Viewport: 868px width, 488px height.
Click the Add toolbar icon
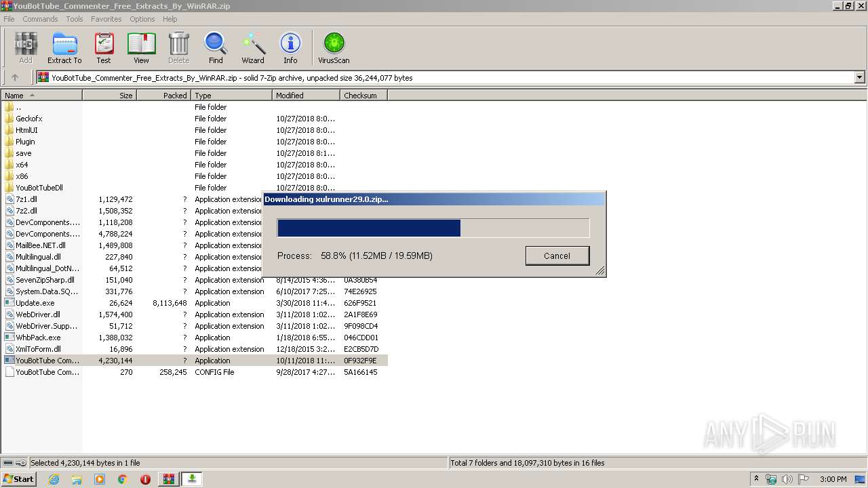pyautogui.click(x=26, y=48)
